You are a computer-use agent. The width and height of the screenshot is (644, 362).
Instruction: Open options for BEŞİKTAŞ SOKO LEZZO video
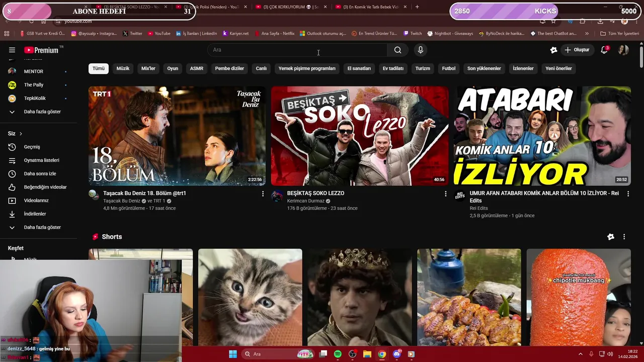445,194
